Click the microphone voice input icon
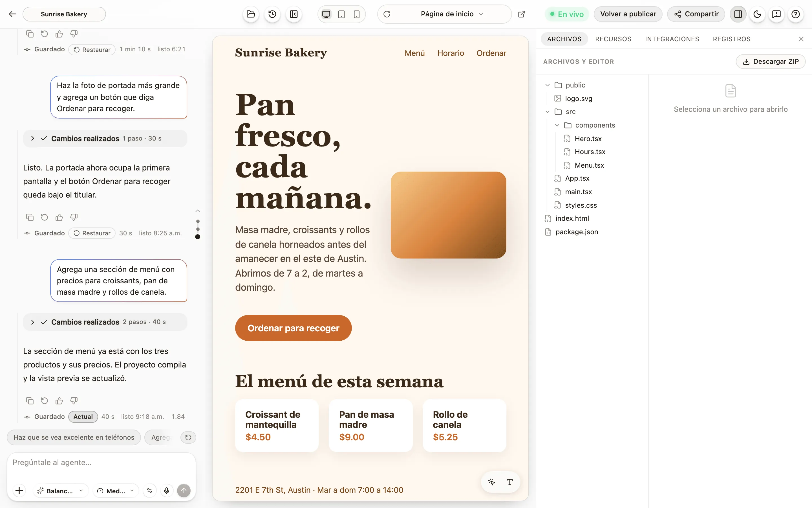 point(166,491)
